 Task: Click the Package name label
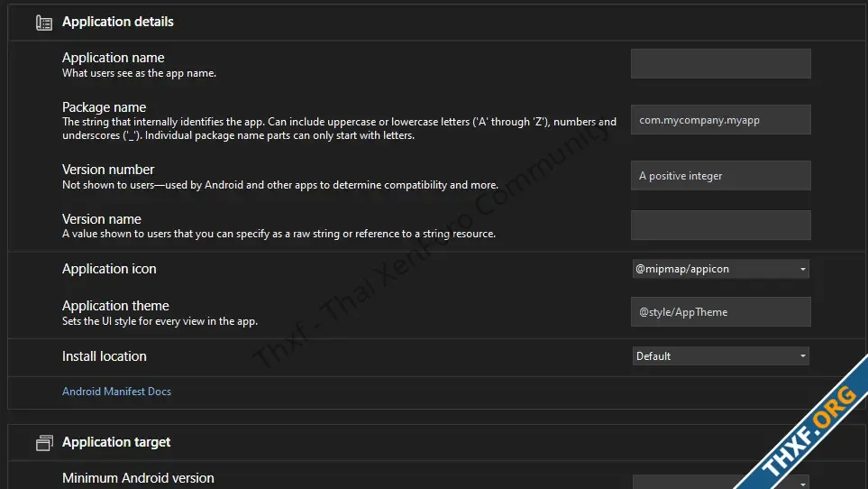[104, 106]
